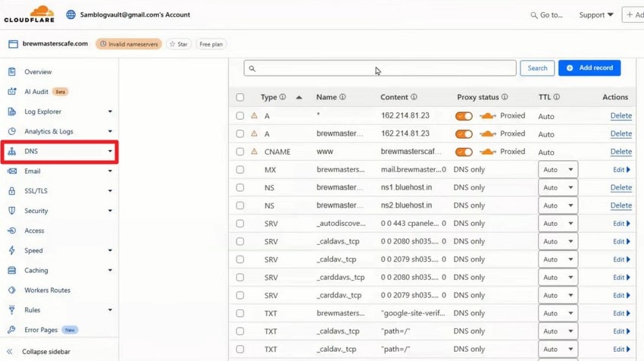Click the Free plan badge

pos(211,44)
